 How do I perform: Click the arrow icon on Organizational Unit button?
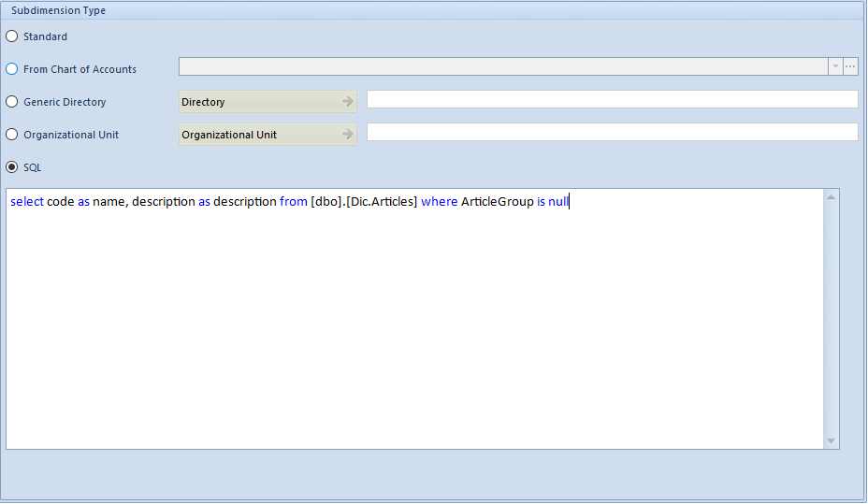(x=348, y=134)
